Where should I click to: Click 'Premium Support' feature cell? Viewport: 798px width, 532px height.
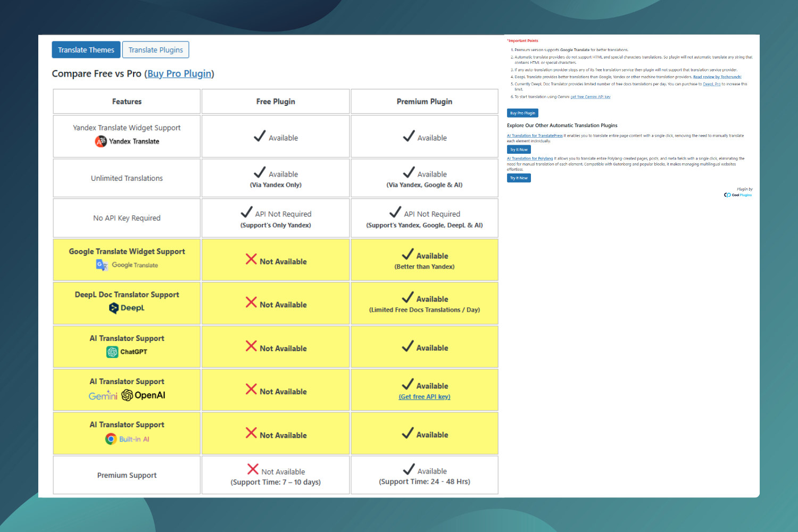pyautogui.click(x=127, y=475)
